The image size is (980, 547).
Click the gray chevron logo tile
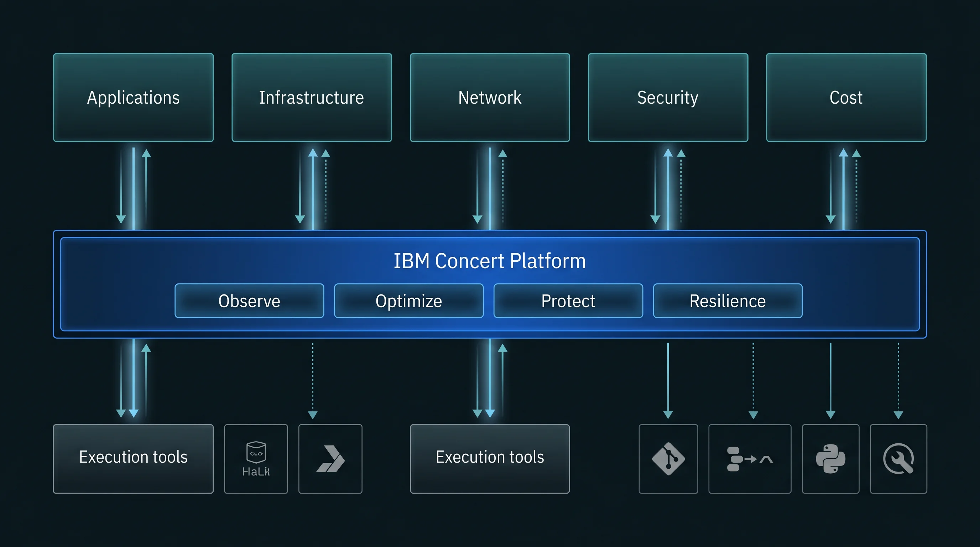click(x=330, y=459)
